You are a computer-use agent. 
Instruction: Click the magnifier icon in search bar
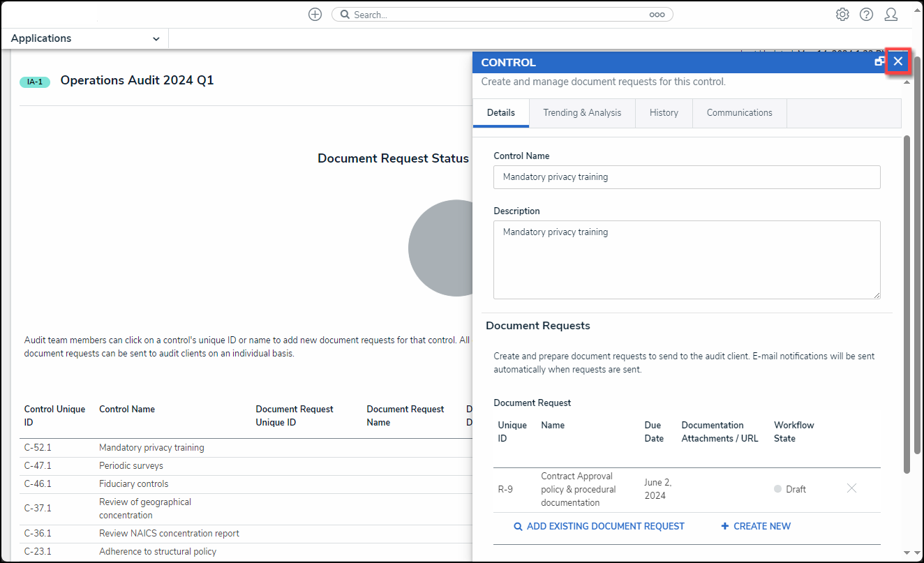coord(345,15)
